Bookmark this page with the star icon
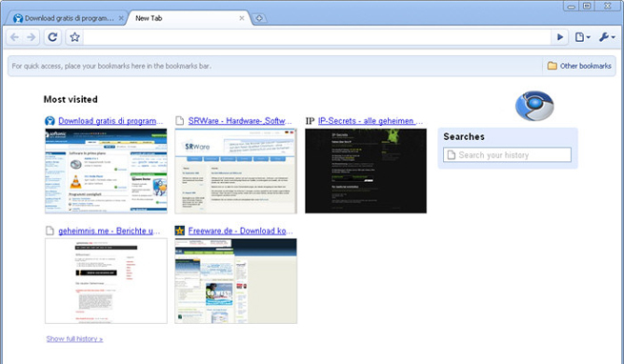The height and width of the screenshot is (364, 624). pyautogui.click(x=74, y=37)
